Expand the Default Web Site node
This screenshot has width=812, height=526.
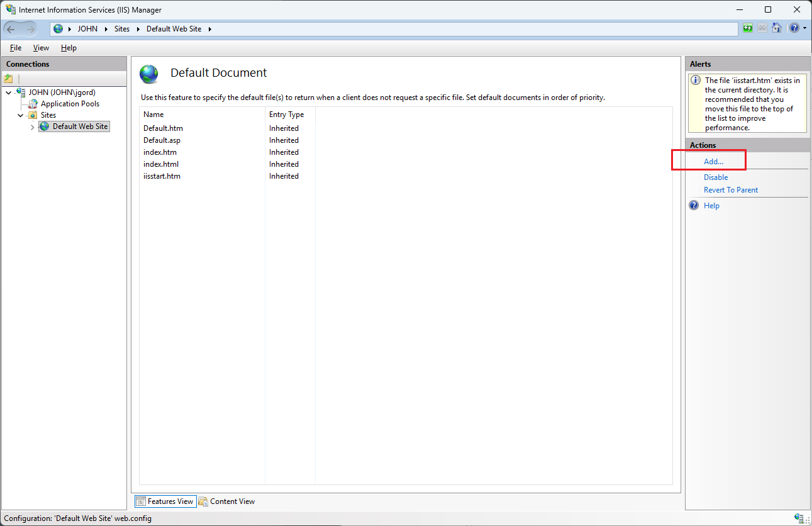click(x=33, y=127)
